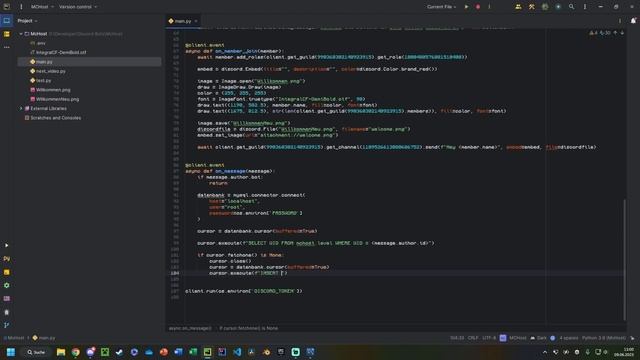The image size is (640, 360).
Task: Click main.py breadcrumb in navigation bar
Action: 44,338
